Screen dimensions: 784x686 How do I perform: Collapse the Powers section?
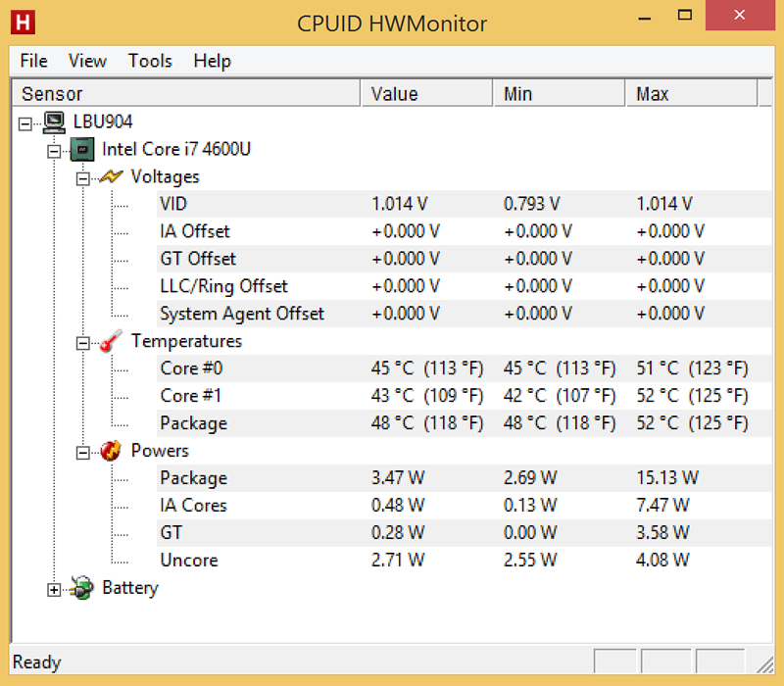(83, 453)
